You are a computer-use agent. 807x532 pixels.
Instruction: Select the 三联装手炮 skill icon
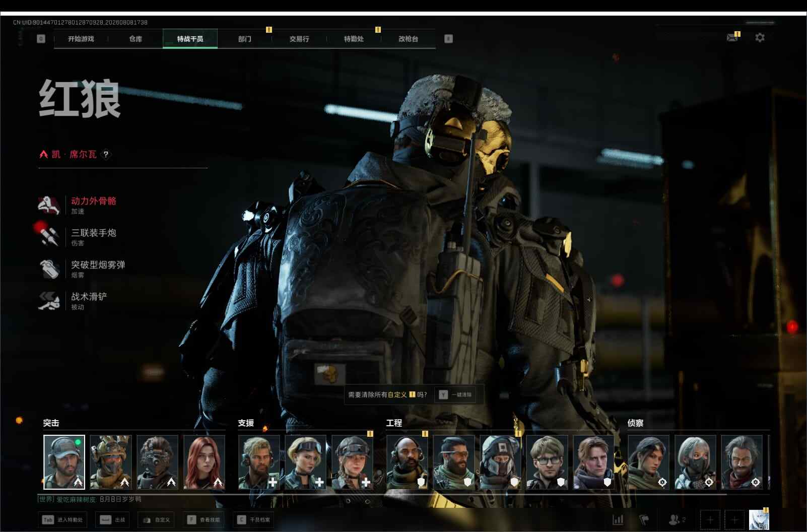point(49,237)
